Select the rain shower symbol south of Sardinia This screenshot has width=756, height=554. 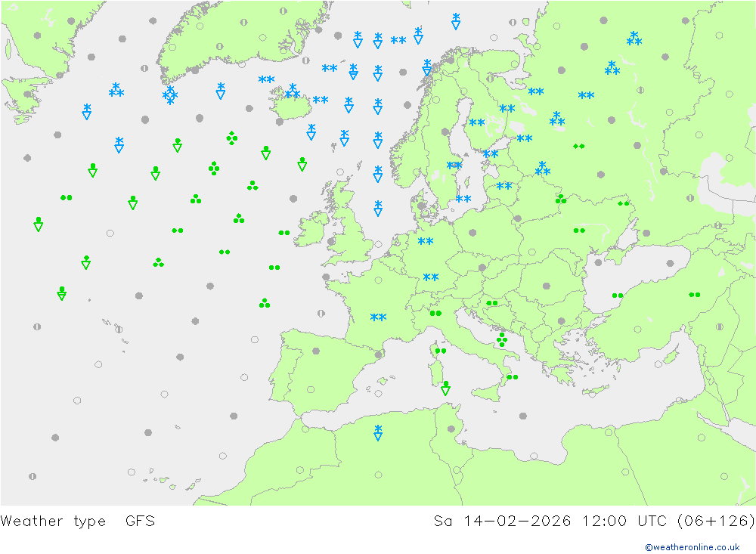[x=445, y=388]
